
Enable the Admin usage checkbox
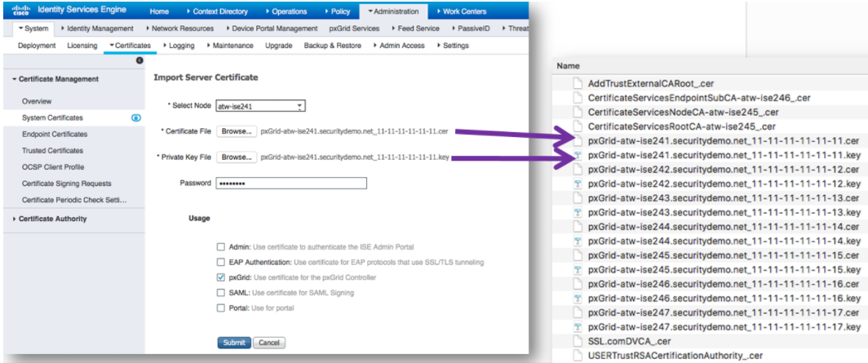tap(221, 247)
